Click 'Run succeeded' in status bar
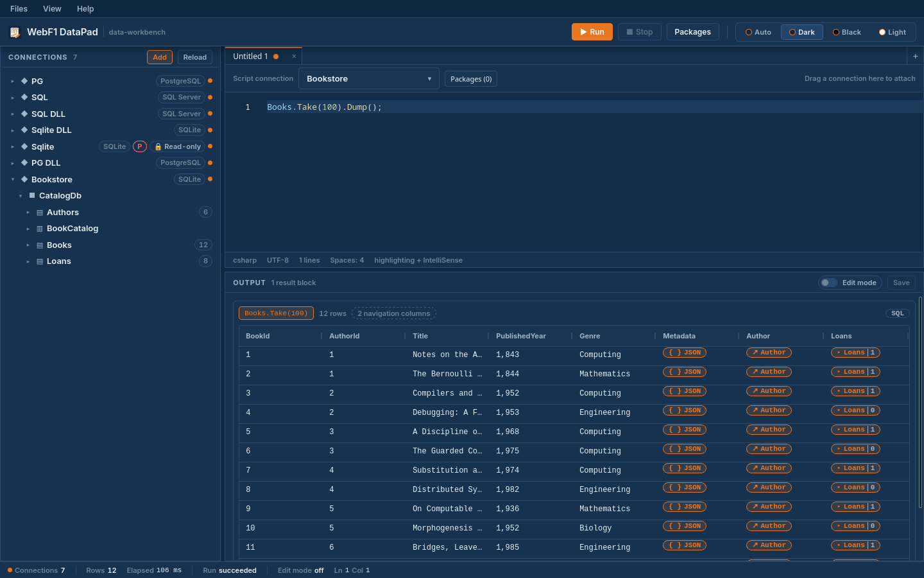Viewport: 924px width, 578px height. (x=230, y=570)
